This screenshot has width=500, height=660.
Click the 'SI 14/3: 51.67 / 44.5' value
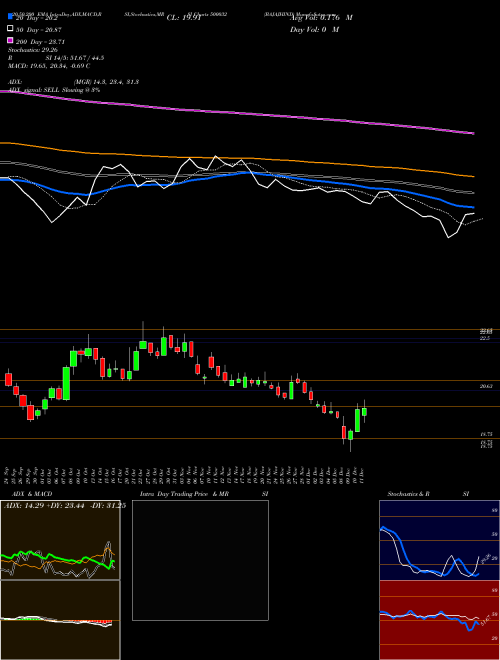point(74,58)
